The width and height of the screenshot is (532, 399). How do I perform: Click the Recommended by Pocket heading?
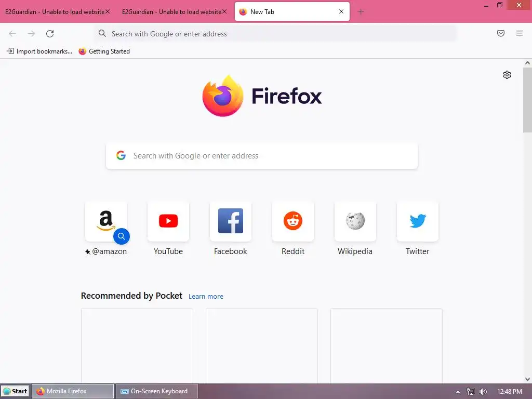131,296
